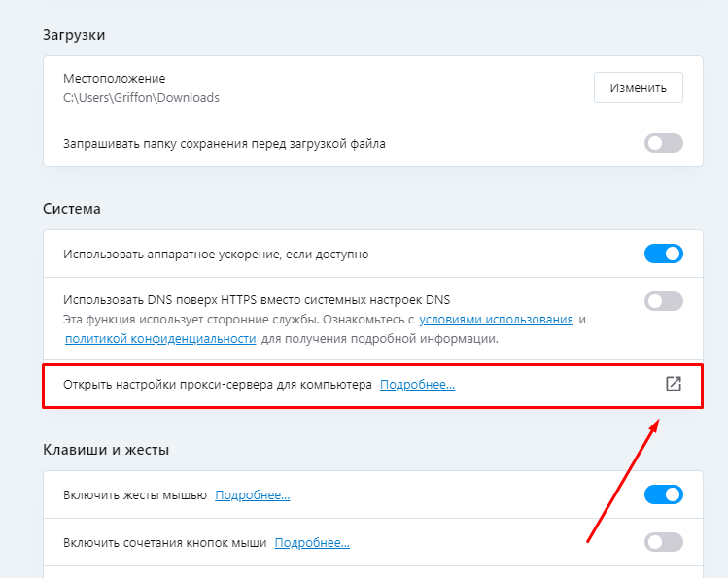
Task: Click the Использовать аппаратное ускорение label text
Action: click(216, 254)
